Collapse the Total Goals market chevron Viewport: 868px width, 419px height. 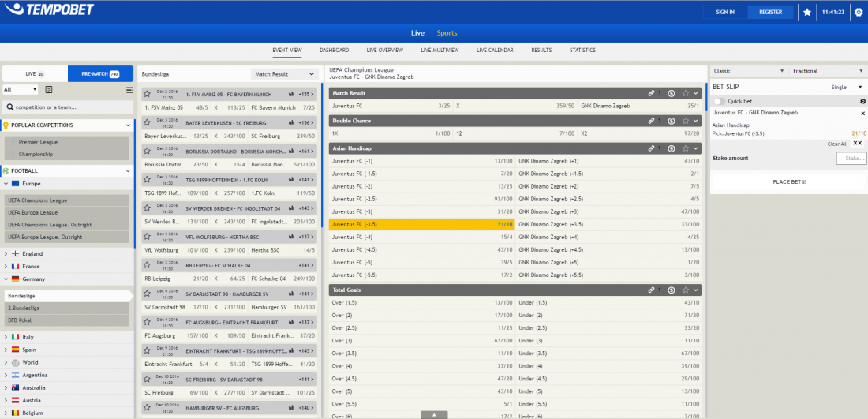tap(696, 290)
